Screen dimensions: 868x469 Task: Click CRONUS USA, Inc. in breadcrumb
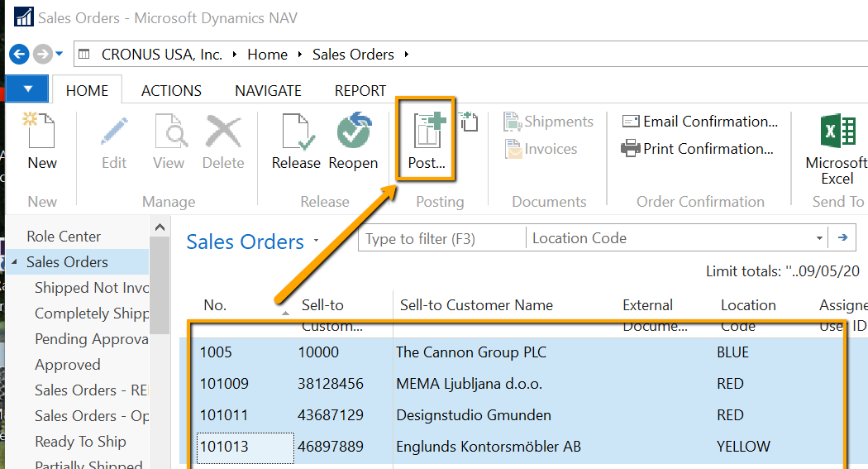(162, 55)
